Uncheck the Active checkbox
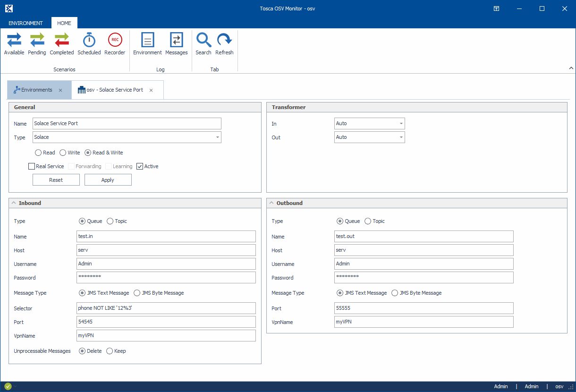 pos(140,166)
